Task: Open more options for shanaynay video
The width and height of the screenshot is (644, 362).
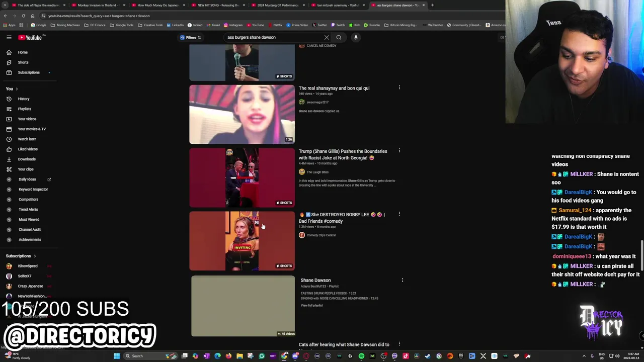Action: click(x=399, y=87)
